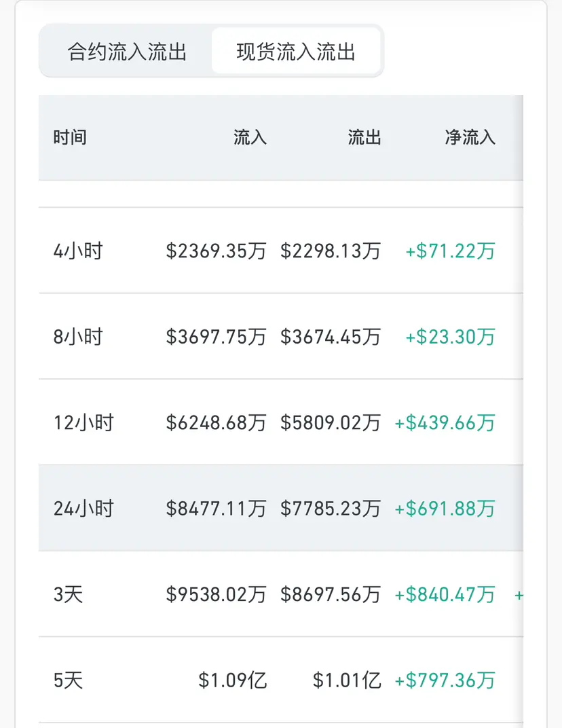
Task: Select the 12小时 row label
Action: click(83, 422)
